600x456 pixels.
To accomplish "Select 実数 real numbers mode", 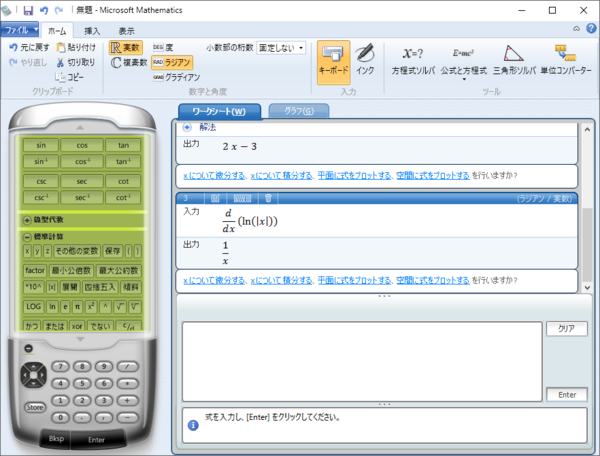I will tap(126, 47).
